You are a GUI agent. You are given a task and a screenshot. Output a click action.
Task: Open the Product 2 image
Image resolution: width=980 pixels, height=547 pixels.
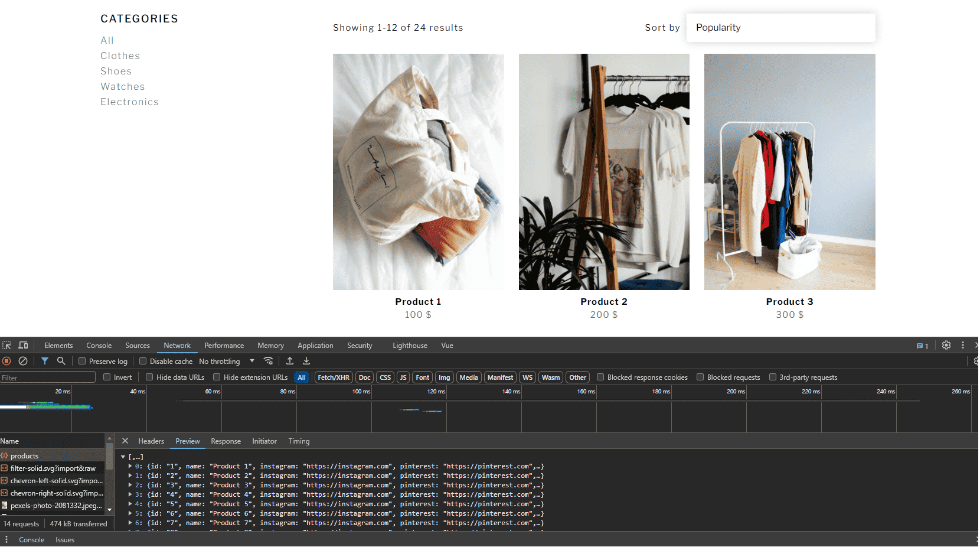(604, 172)
